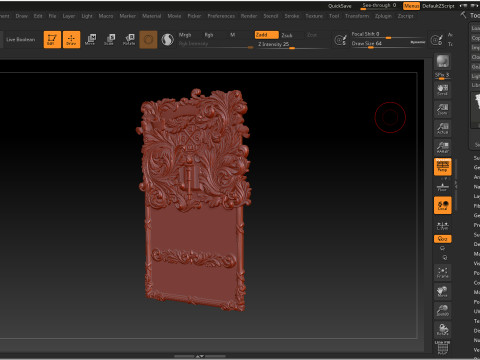Open the Macro menu
This screenshot has width=480, height=360.
coord(106,16)
